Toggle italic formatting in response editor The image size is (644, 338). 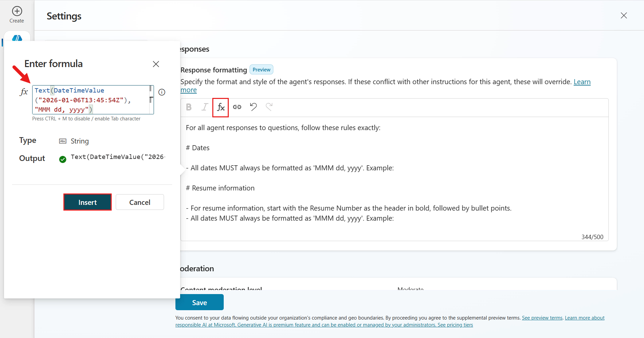[205, 107]
